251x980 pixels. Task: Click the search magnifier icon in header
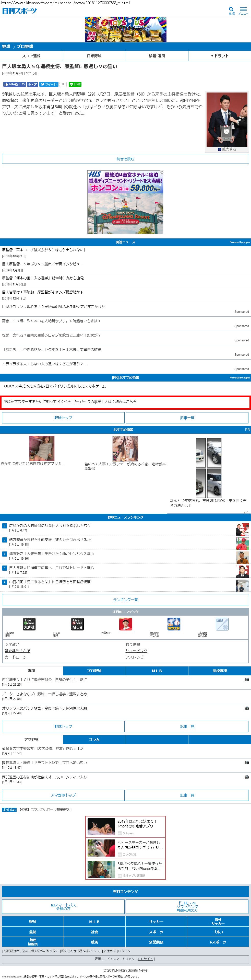coord(231,9)
